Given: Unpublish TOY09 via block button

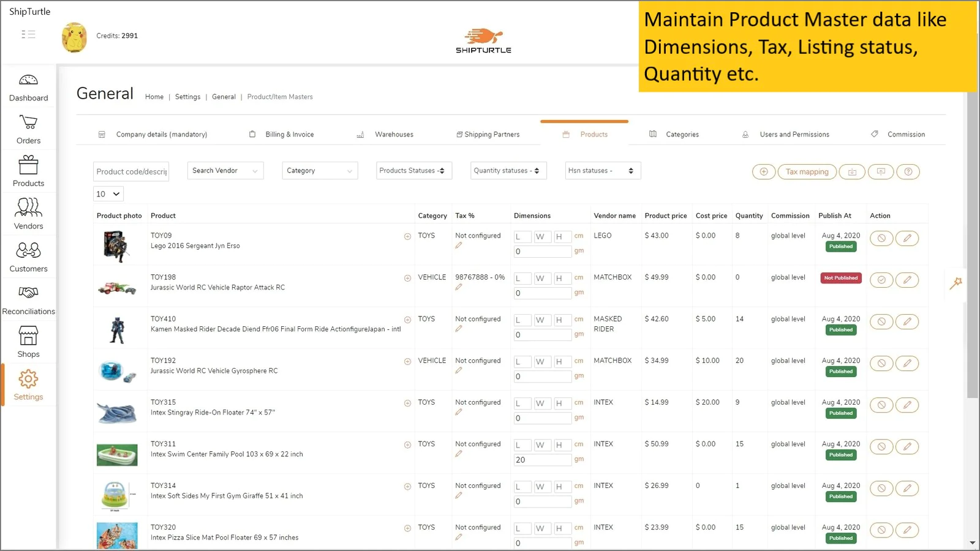Looking at the screenshot, I should [x=881, y=238].
